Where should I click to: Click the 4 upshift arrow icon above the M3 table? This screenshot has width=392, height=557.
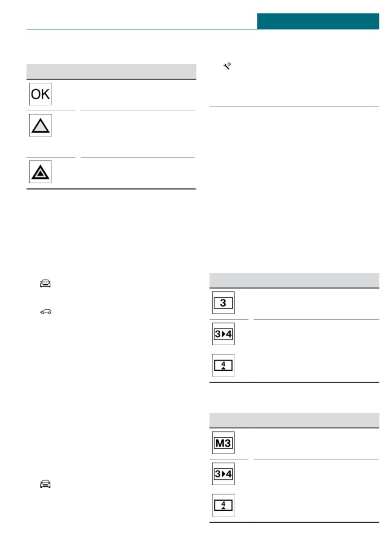click(x=223, y=365)
